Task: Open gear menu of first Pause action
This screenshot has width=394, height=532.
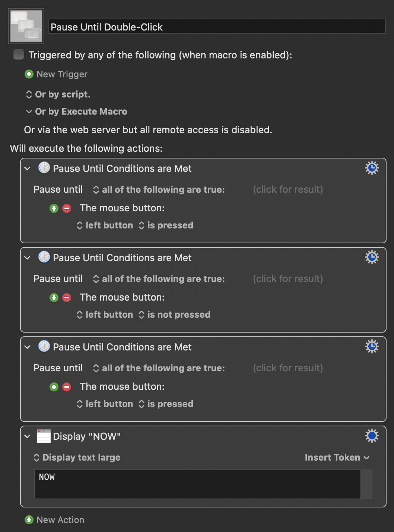Action: 372,168
